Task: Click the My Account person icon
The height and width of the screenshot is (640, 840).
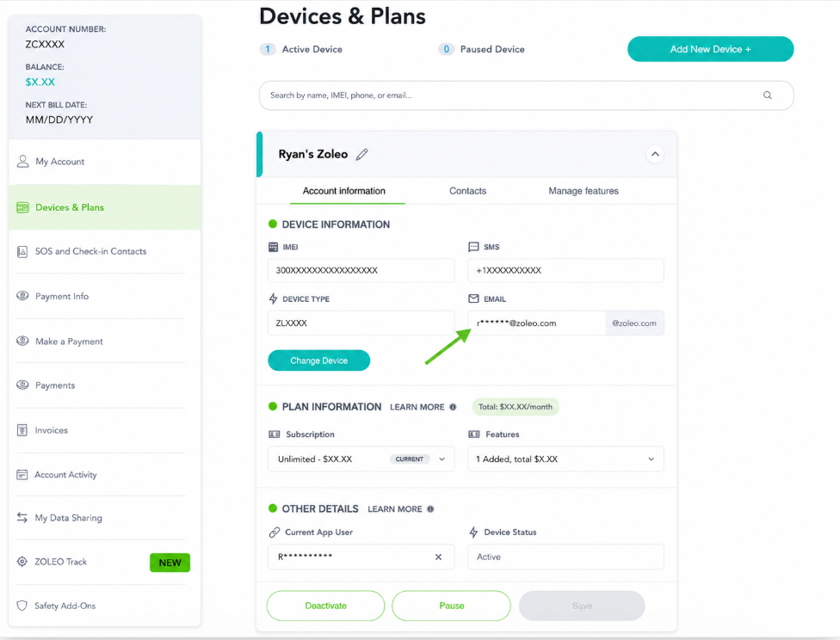Action: (22, 161)
